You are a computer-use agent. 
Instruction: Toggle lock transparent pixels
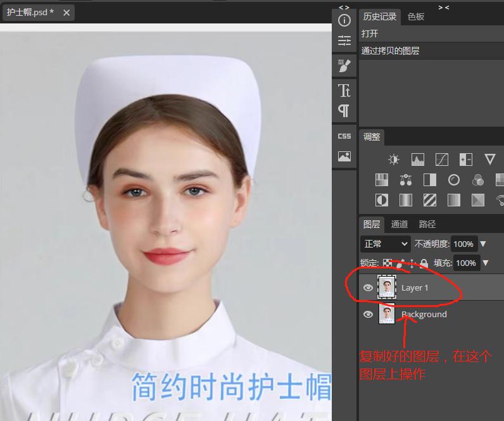click(387, 263)
